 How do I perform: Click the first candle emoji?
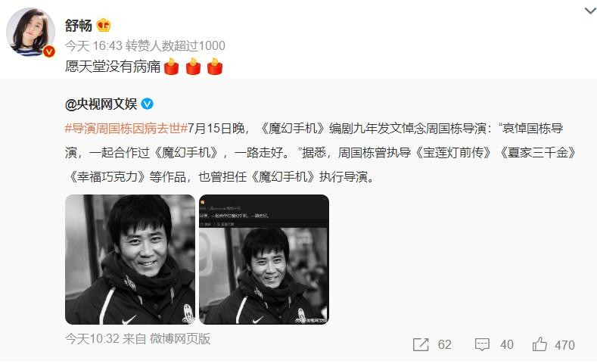tap(171, 67)
